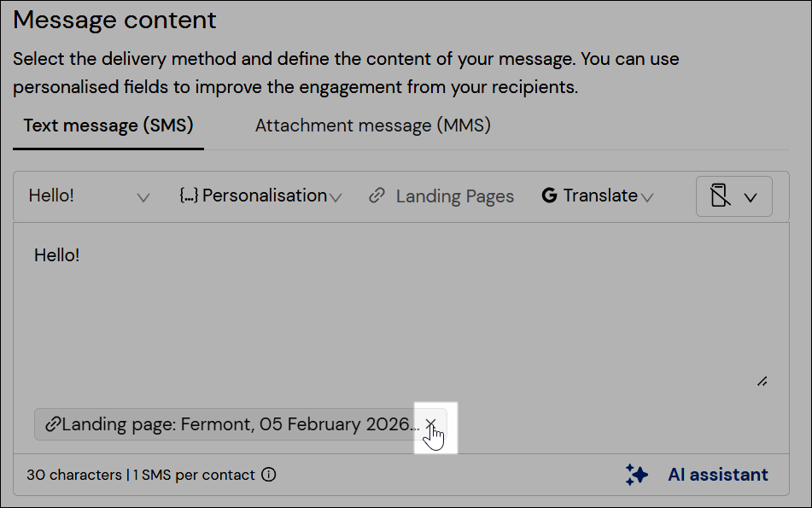812x508 pixels.
Task: Click the Google G Translate icon
Action: 550,196
